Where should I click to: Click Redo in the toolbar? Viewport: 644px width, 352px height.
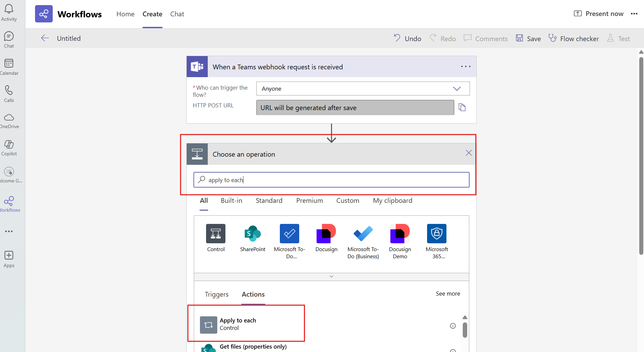(443, 38)
